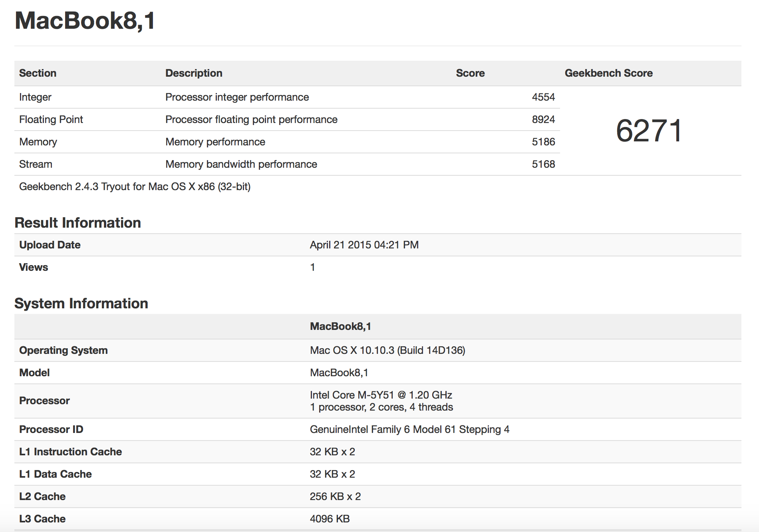Click the views count value 1
This screenshot has width=759, height=532.
click(x=312, y=267)
